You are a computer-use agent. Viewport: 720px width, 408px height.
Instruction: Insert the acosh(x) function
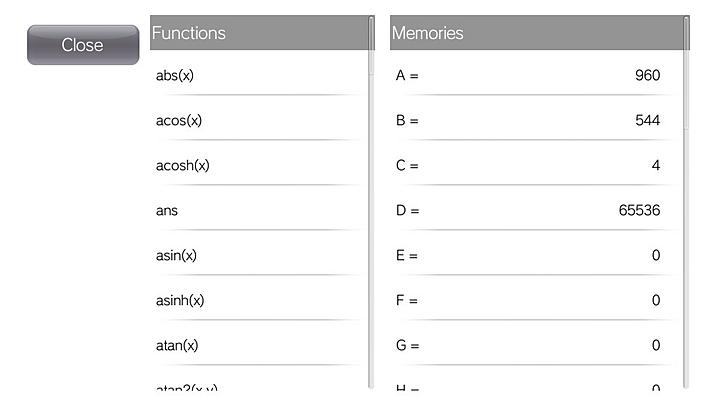pos(258,165)
